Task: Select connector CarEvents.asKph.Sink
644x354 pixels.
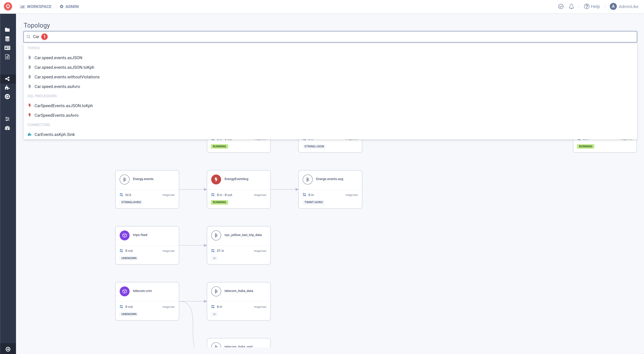Action: [x=330, y=134]
